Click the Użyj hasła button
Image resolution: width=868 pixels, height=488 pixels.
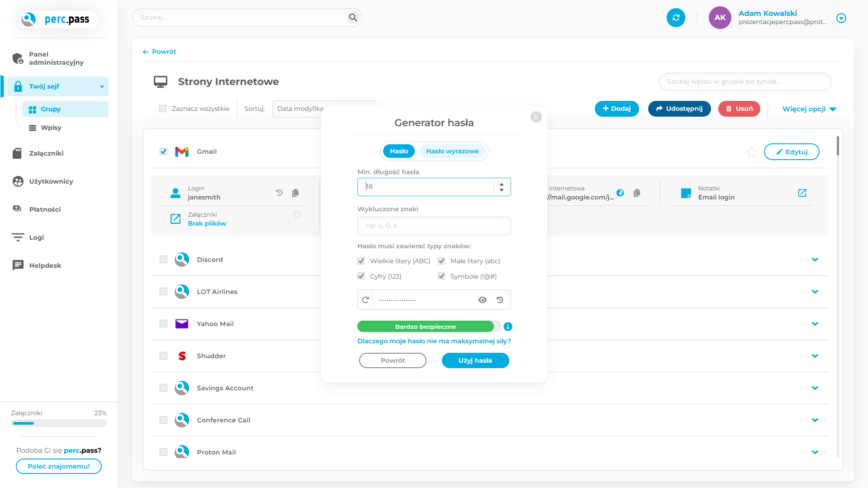pyautogui.click(x=475, y=360)
